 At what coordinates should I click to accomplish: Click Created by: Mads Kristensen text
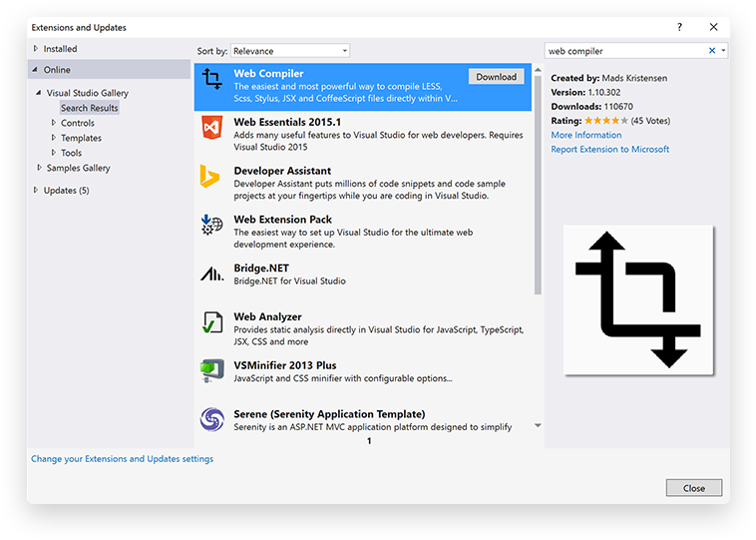pos(609,78)
